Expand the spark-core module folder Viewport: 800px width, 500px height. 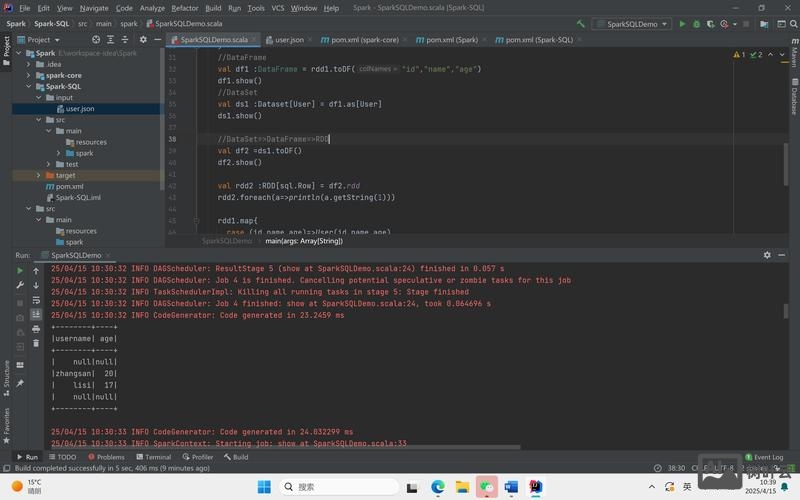28,75
